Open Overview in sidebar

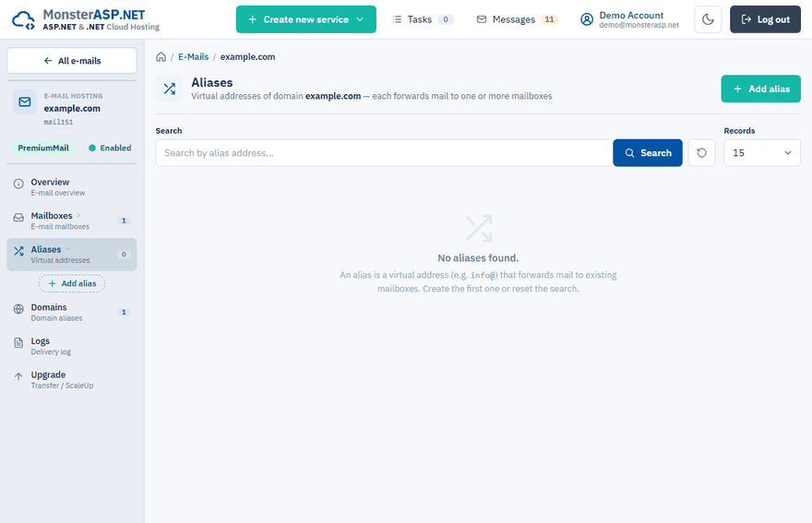point(72,187)
